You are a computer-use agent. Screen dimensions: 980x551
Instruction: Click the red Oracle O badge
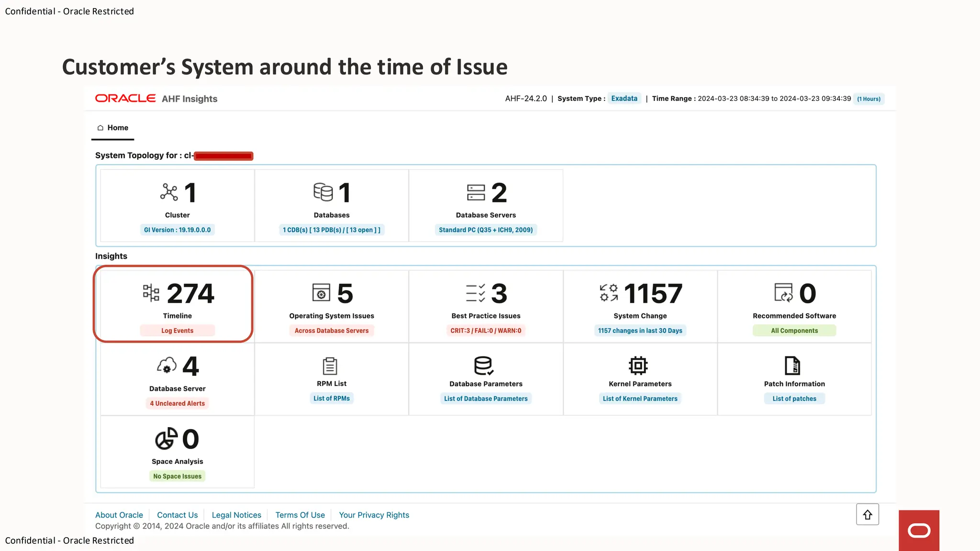click(x=919, y=530)
